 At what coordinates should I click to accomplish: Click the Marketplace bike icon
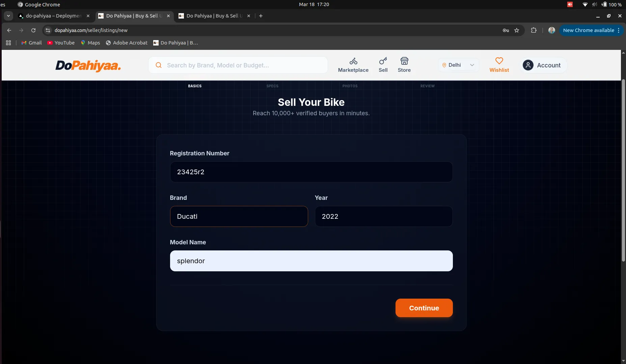[353, 61]
